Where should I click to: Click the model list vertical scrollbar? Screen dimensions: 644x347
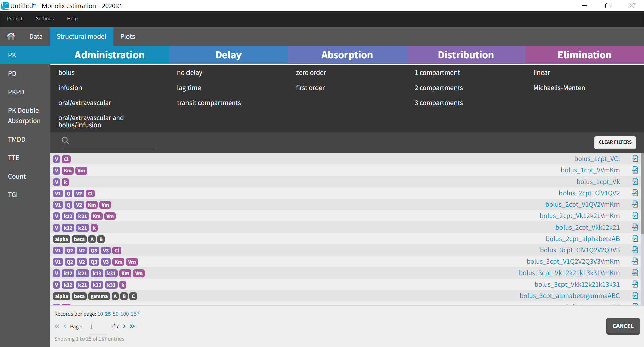[x=642, y=195]
